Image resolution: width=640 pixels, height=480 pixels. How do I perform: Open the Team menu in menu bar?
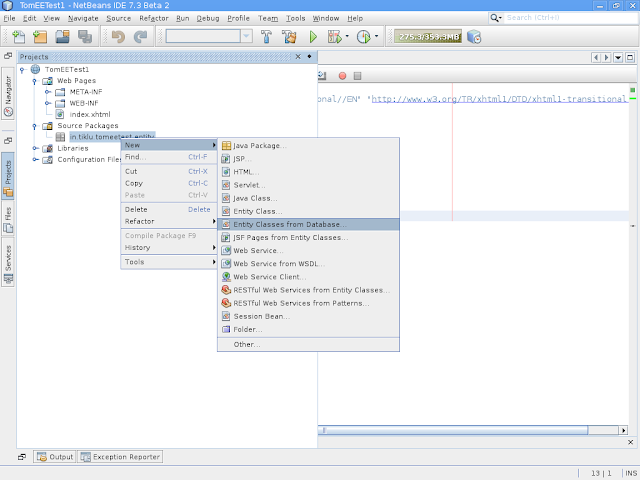click(268, 18)
